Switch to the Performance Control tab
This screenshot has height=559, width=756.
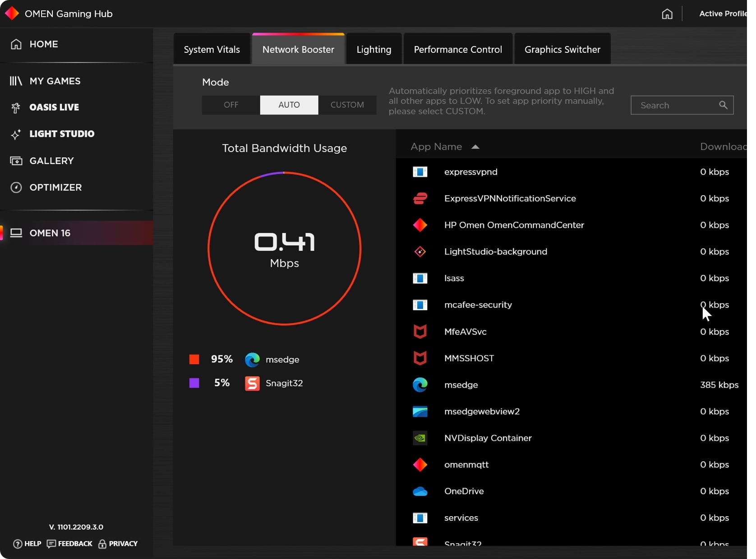tap(457, 50)
